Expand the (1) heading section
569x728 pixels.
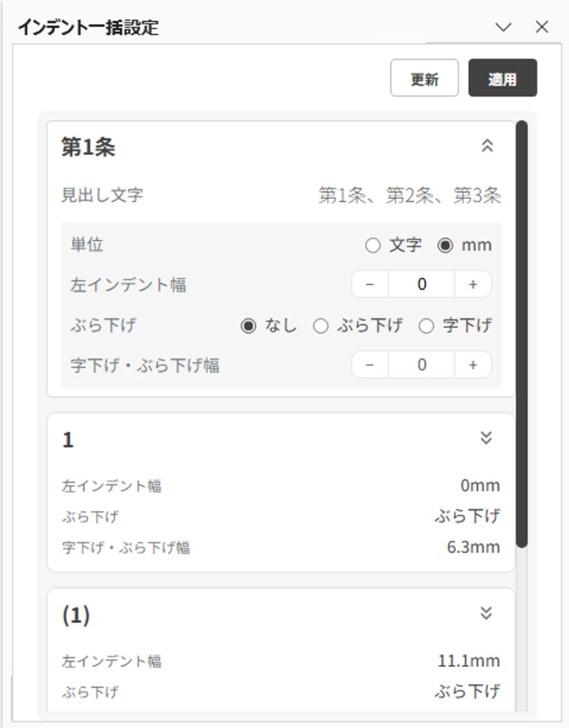tap(487, 613)
